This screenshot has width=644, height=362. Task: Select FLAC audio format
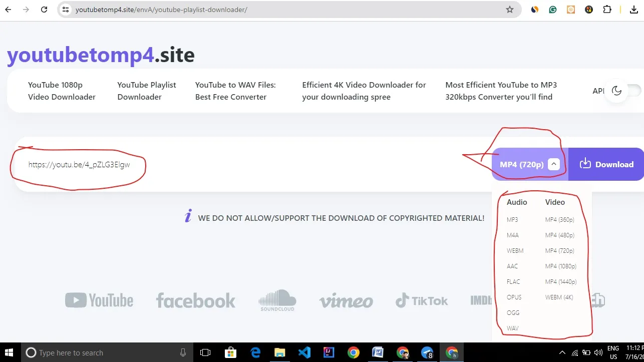[x=513, y=281]
